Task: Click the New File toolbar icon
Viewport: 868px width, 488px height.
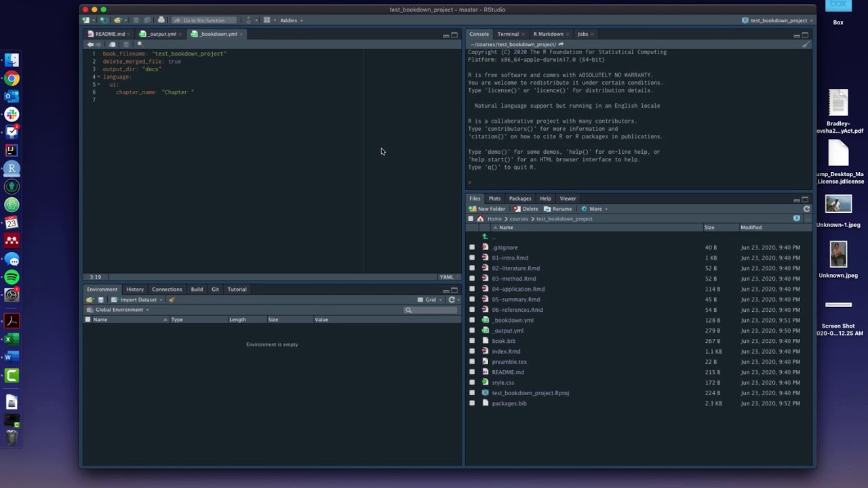Action: (86, 20)
